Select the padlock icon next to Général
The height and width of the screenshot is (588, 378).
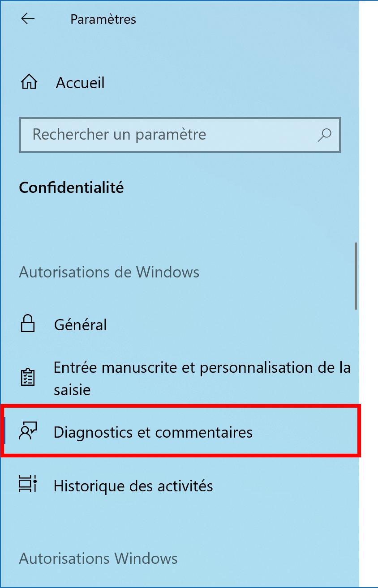tap(28, 324)
